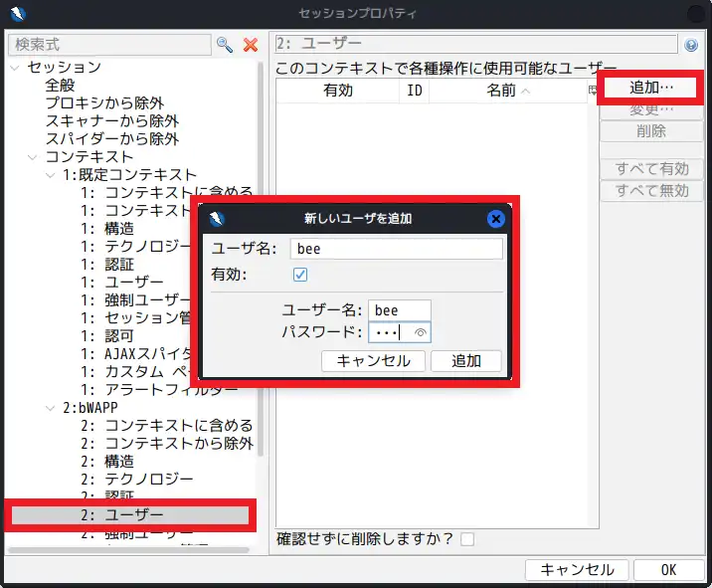This screenshot has width=712, height=588.
Task: Select 全般 in the tree
Action: click(x=60, y=85)
